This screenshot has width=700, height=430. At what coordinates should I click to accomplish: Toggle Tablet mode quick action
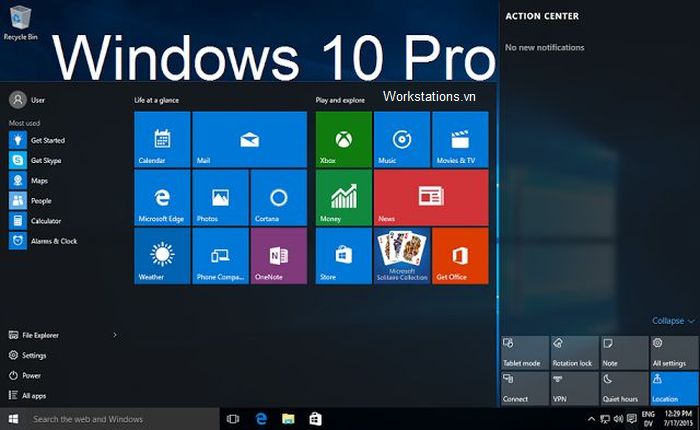(525, 353)
